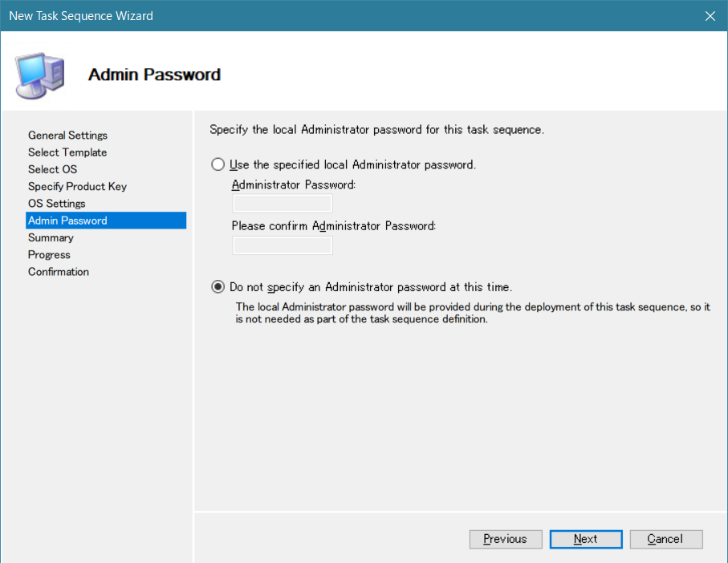Image resolution: width=728 pixels, height=563 pixels.
Task: Open the Select Template step
Action: click(67, 152)
